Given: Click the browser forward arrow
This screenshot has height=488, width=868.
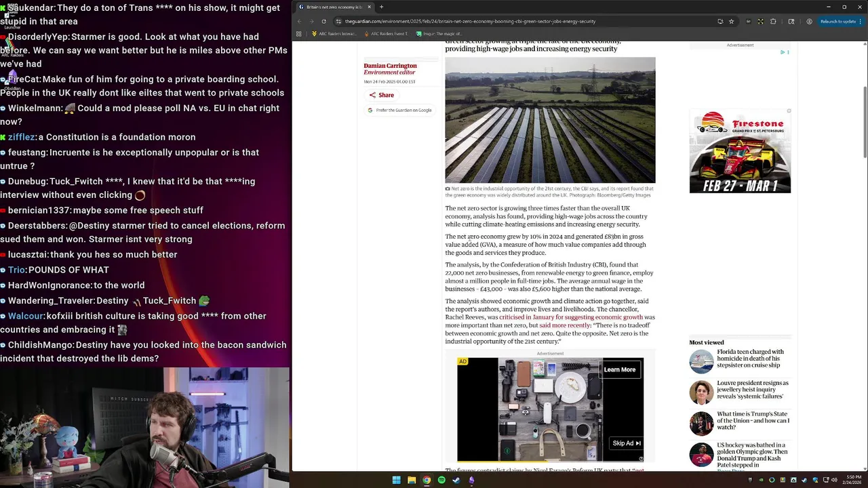Looking at the screenshot, I should coord(311,21).
